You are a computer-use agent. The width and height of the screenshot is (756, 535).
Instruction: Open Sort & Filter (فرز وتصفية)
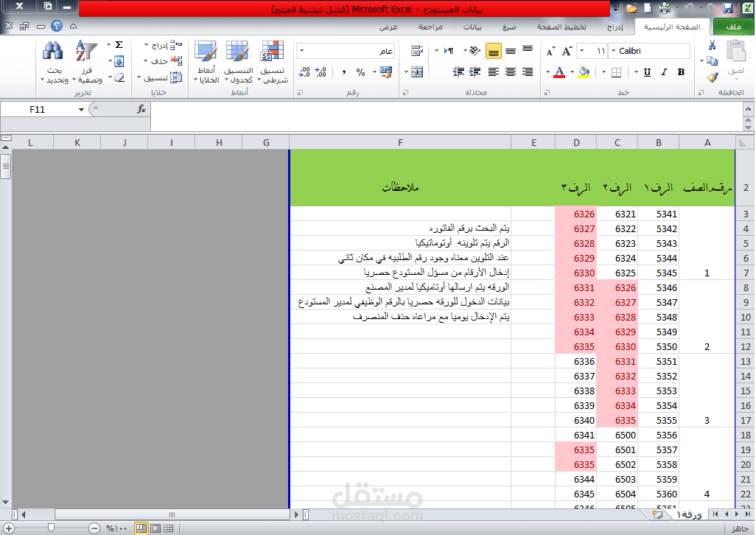[x=86, y=62]
